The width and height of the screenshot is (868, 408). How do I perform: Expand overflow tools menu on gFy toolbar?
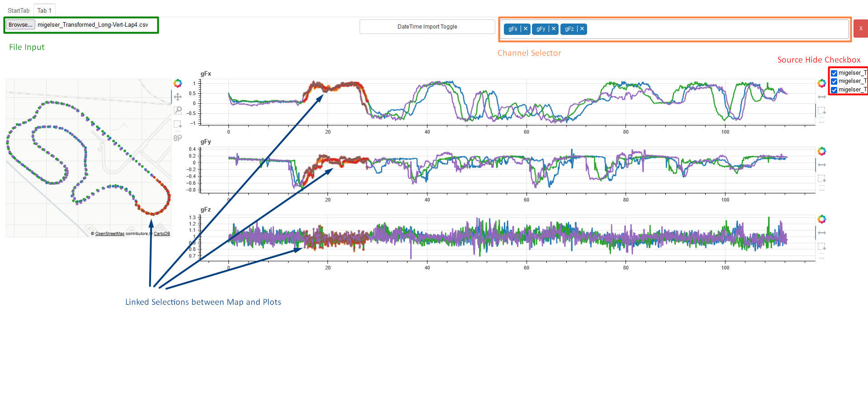[822, 190]
